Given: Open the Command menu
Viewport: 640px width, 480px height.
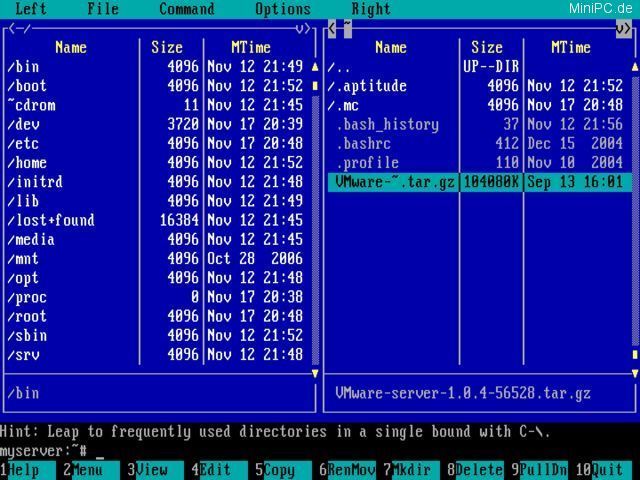Looking at the screenshot, I should click(x=186, y=9).
